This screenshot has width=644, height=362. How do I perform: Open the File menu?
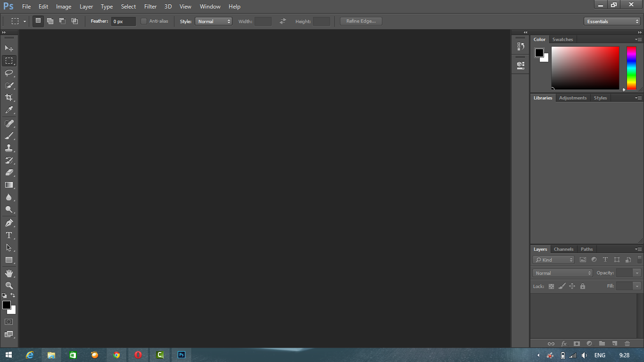click(x=26, y=7)
